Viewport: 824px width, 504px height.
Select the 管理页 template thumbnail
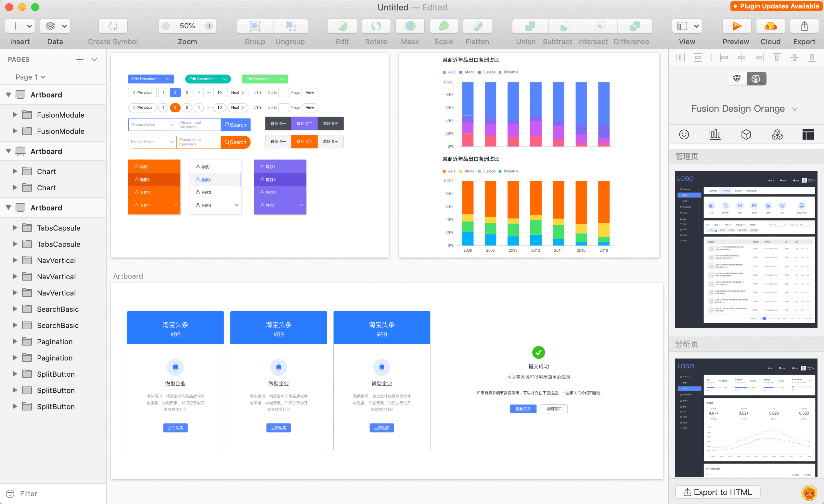[746, 249]
